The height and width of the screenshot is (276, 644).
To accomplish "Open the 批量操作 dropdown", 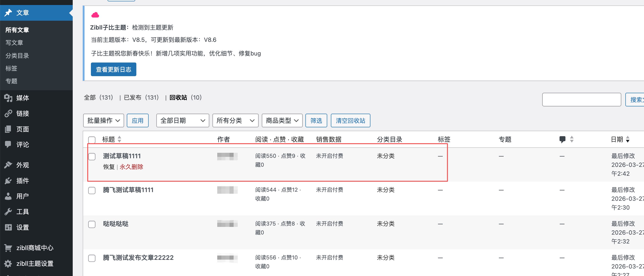I will click(x=103, y=120).
